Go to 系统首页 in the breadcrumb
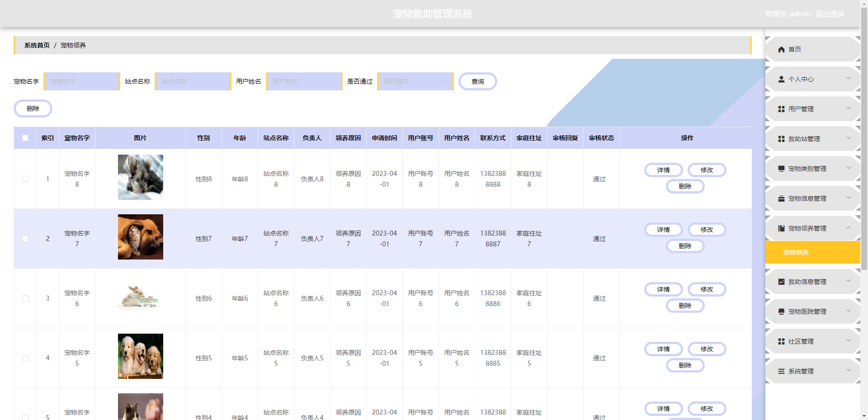The image size is (868, 420). pos(36,45)
